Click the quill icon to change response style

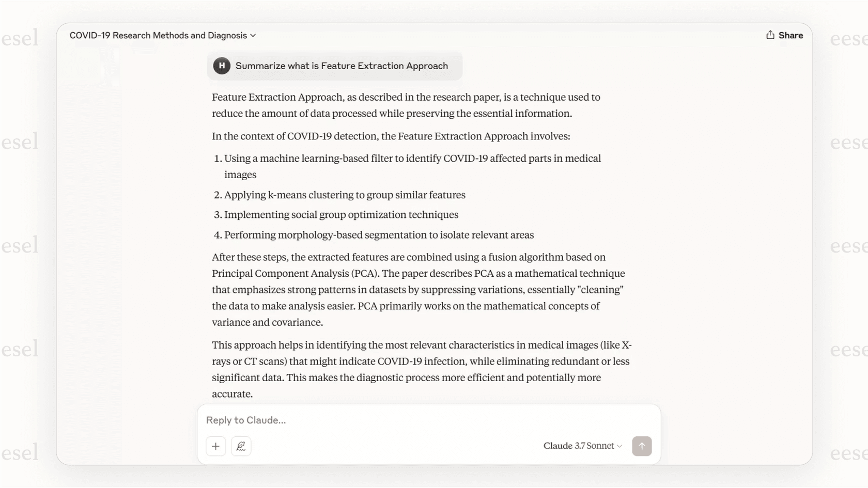tap(241, 446)
